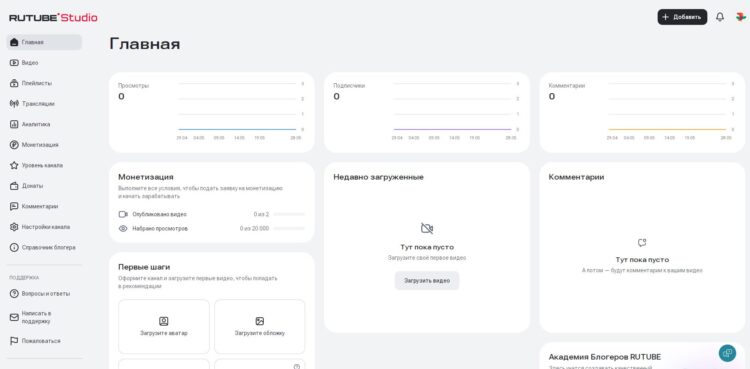Click the Настройки канала gear icon
This screenshot has height=369, width=750.
pos(14,227)
